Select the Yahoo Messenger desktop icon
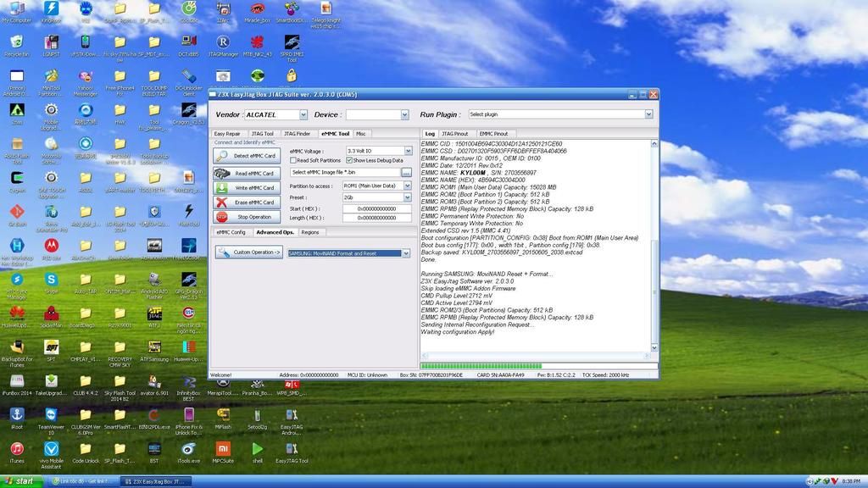Screen dimensions: 868x488 [86, 84]
